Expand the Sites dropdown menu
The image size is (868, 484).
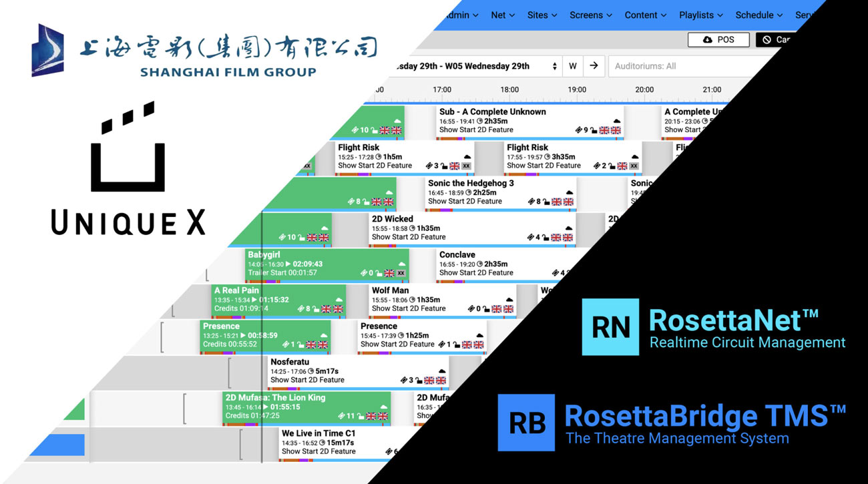point(542,15)
